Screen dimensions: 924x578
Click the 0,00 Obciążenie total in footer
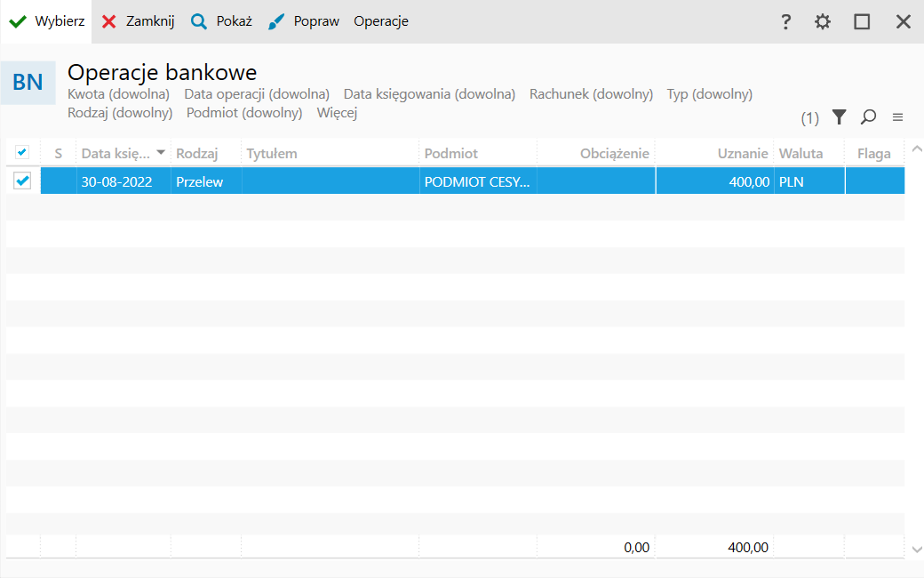pyautogui.click(x=636, y=548)
